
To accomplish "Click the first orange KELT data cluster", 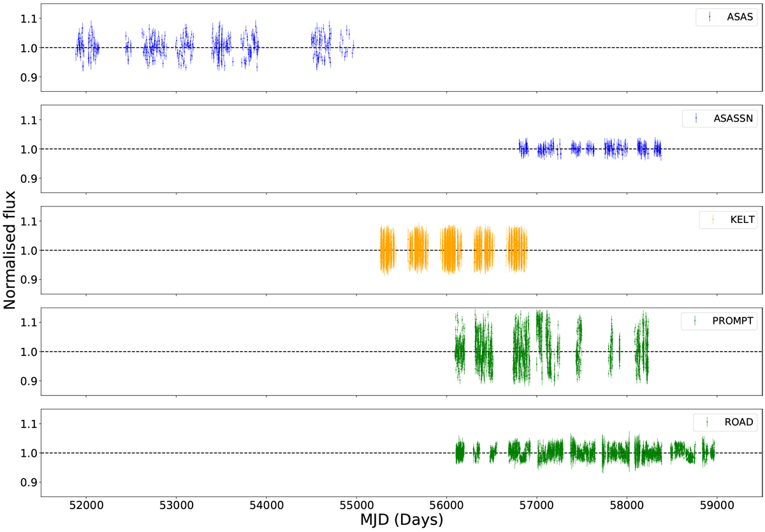I will [387, 250].
